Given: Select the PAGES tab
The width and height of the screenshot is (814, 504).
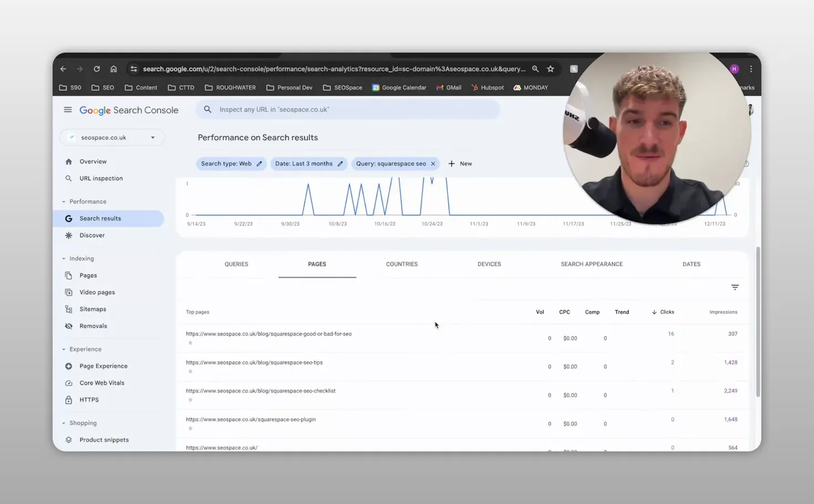Looking at the screenshot, I should point(317,264).
